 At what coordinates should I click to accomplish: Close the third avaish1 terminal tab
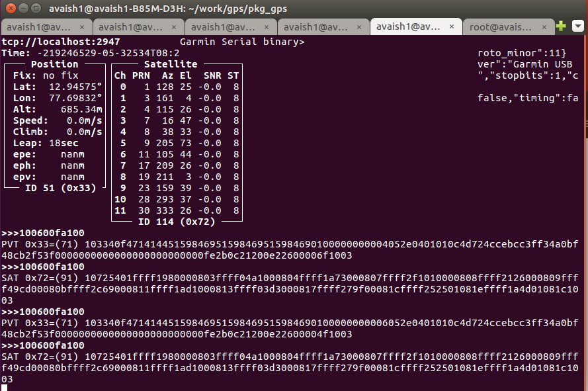[267, 27]
